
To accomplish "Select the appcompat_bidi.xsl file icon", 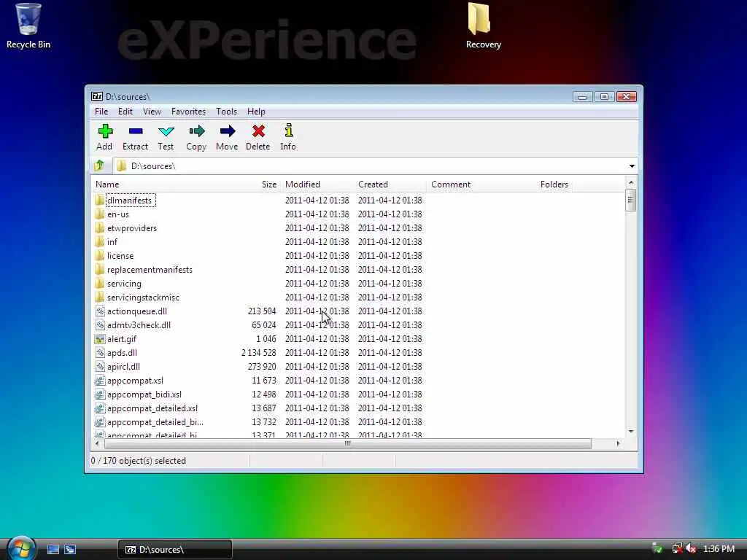I will (99, 394).
